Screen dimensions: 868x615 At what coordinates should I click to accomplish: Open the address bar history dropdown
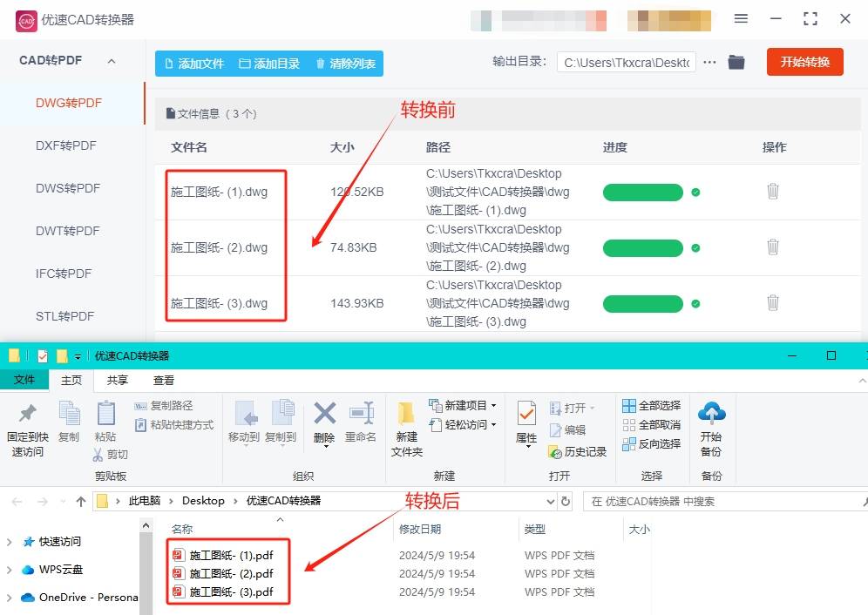(551, 502)
